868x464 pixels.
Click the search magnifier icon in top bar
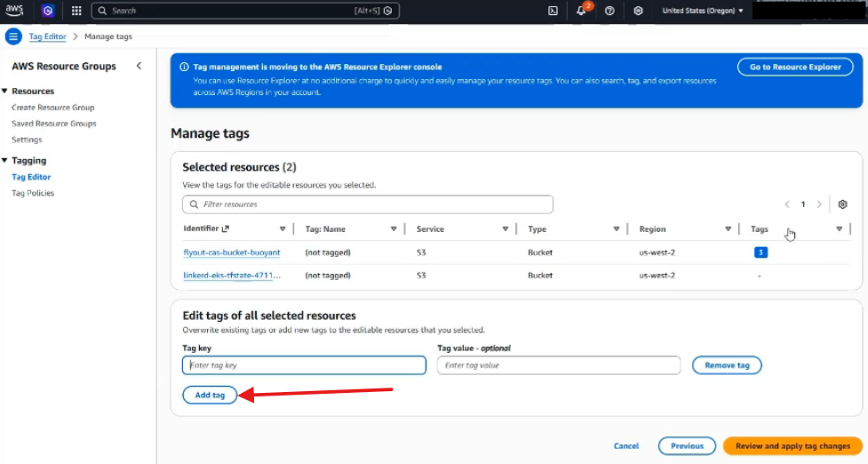coord(102,11)
